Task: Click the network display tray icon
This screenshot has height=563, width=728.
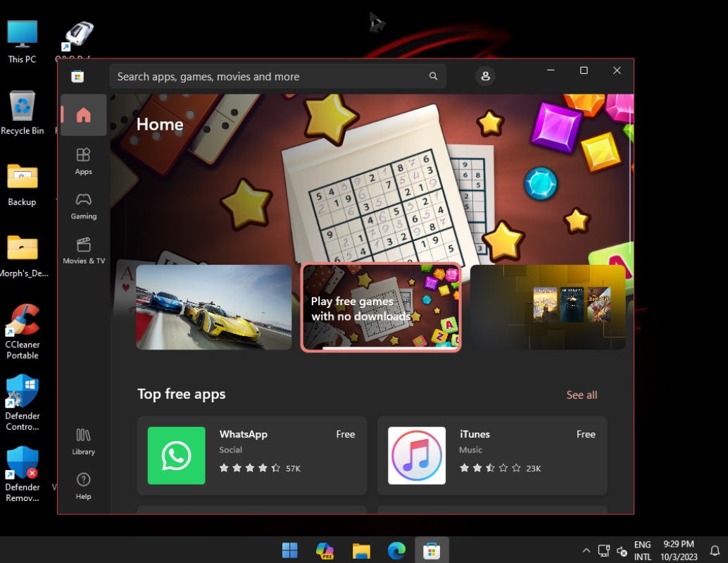Action: [603, 551]
